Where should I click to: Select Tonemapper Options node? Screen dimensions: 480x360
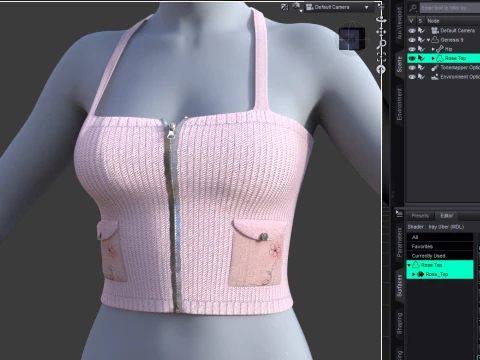click(x=460, y=68)
